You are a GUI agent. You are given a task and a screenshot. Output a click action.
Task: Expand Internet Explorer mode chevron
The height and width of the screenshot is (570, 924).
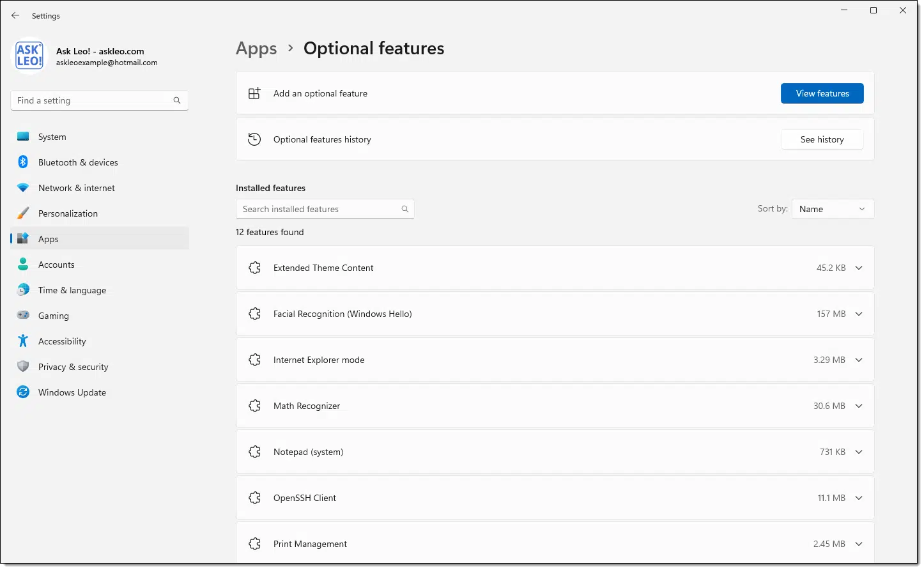point(859,360)
